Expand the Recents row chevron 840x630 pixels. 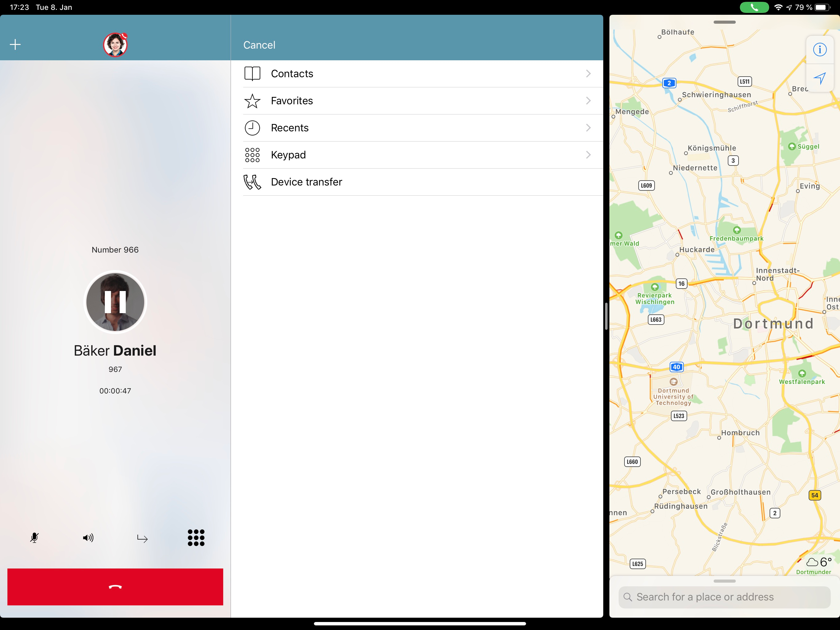(588, 128)
